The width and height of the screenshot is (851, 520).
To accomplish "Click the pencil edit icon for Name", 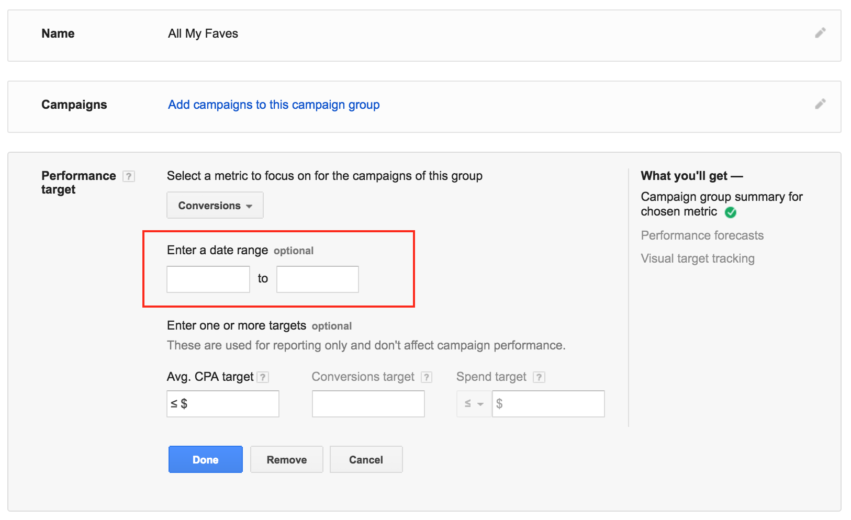I will 820,33.
